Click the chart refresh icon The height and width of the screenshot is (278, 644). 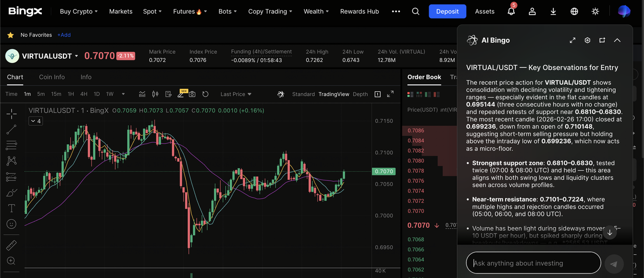pyautogui.click(x=205, y=94)
